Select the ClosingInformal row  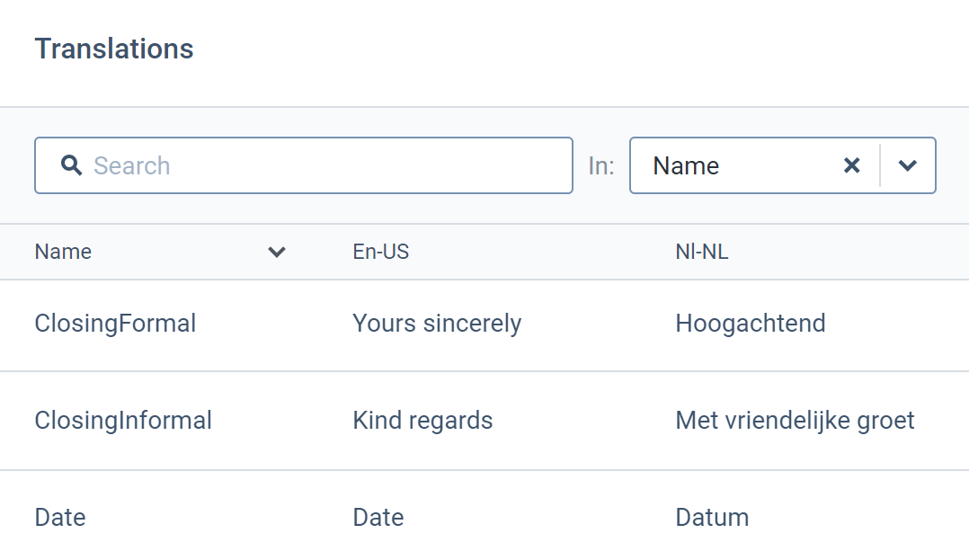123,420
